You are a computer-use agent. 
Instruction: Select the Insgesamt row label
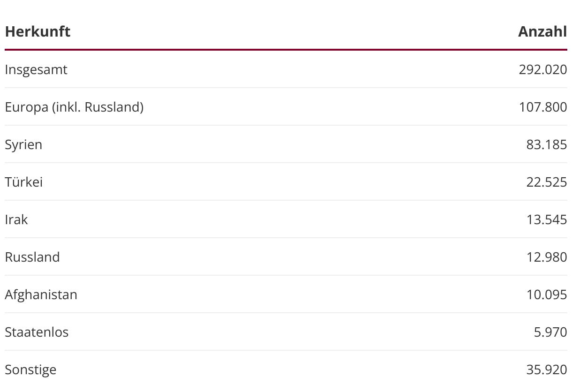coord(36,70)
